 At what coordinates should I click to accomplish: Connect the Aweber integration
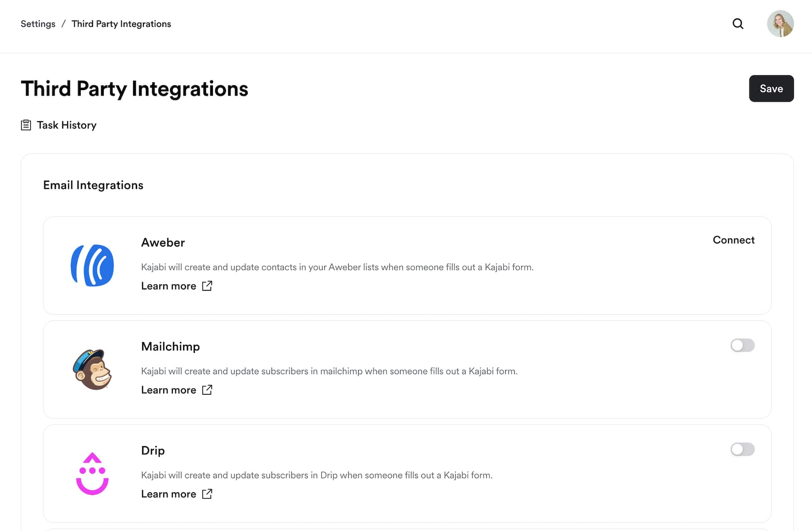[734, 240]
